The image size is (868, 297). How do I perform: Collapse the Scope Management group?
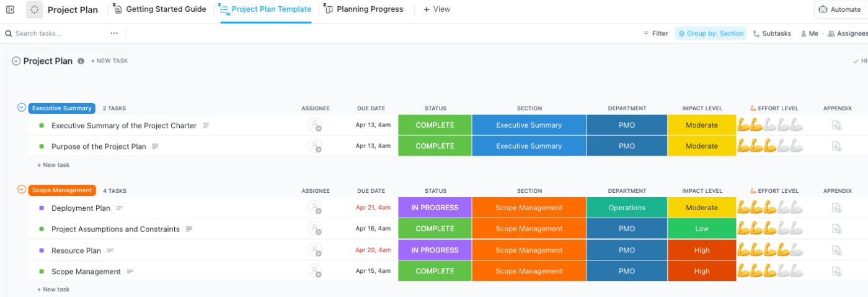pos(22,190)
